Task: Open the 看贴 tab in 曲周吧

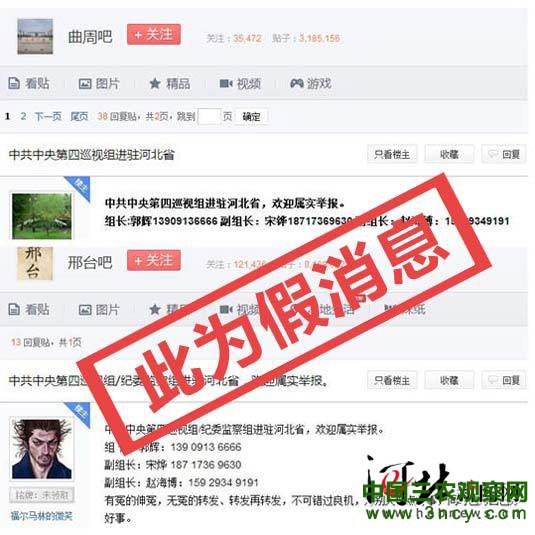Action: (x=29, y=83)
